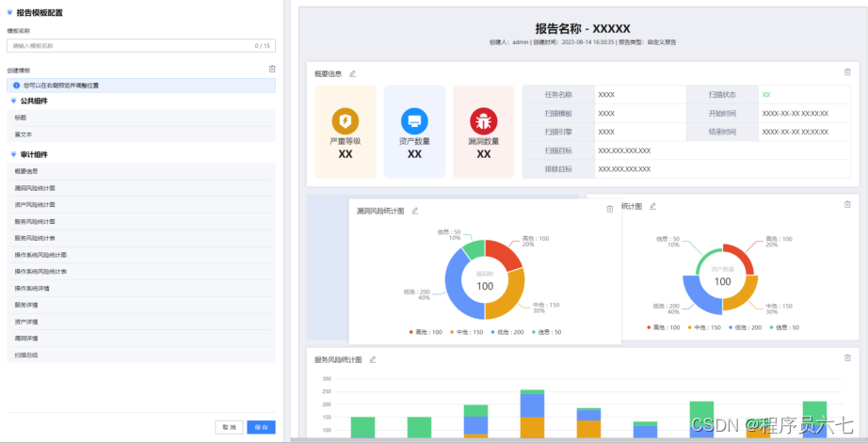The width and height of the screenshot is (868, 443).
Task: Click the 开始时间 table cell
Action: tap(722, 114)
